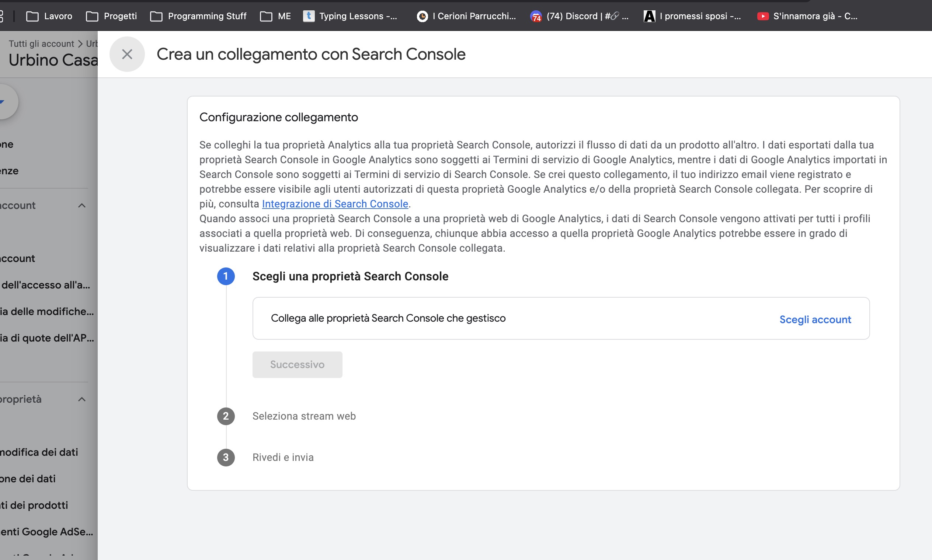The height and width of the screenshot is (560, 932).
Task: Open sidebar item ending 'ti dei prodotti'
Action: pos(34,505)
